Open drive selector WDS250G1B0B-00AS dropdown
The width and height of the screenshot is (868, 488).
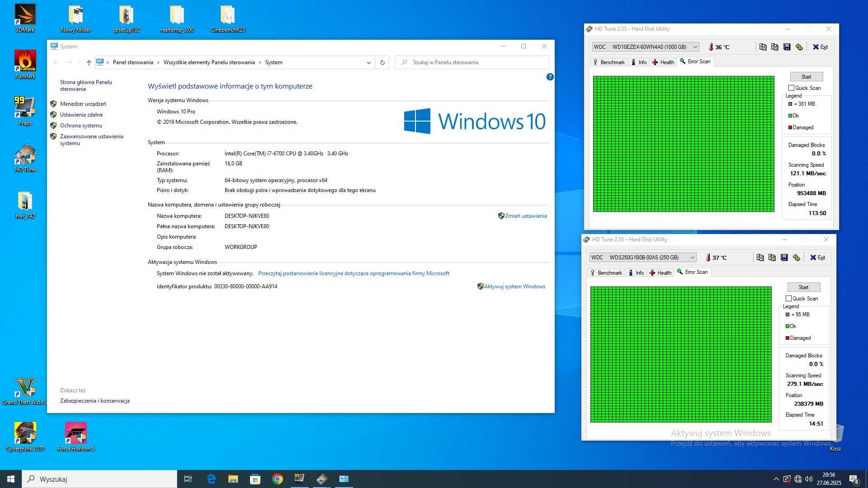pyautogui.click(x=642, y=258)
